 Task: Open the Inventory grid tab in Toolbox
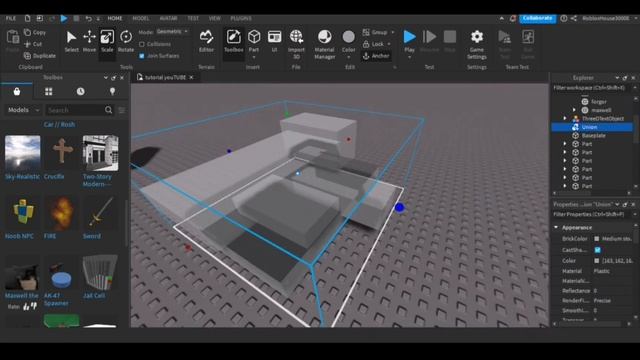tap(49, 91)
